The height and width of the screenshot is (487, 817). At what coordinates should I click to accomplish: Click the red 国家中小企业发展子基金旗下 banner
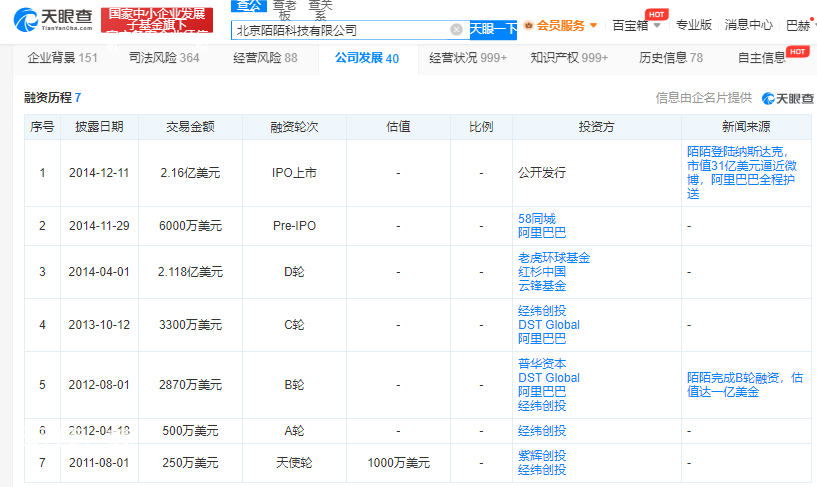157,19
